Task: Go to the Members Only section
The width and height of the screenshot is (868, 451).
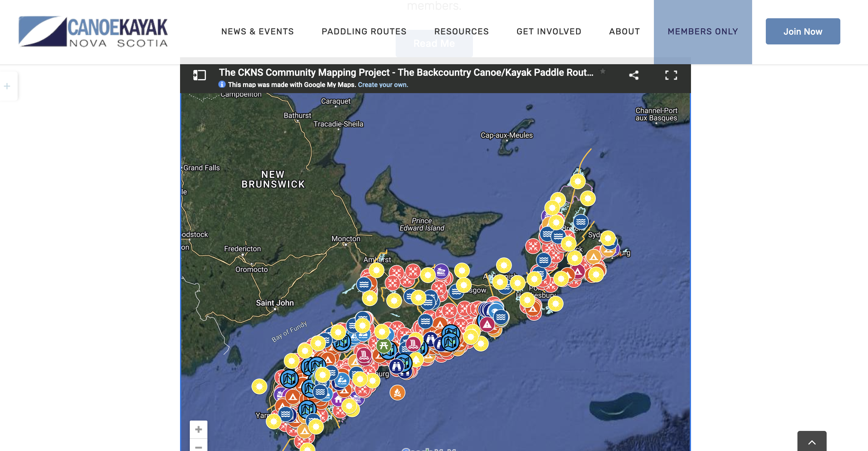Action: pos(703,31)
